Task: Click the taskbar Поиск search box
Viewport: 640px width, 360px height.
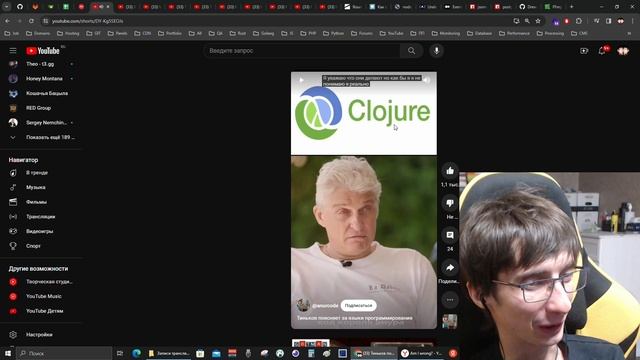Action: [x=64, y=353]
